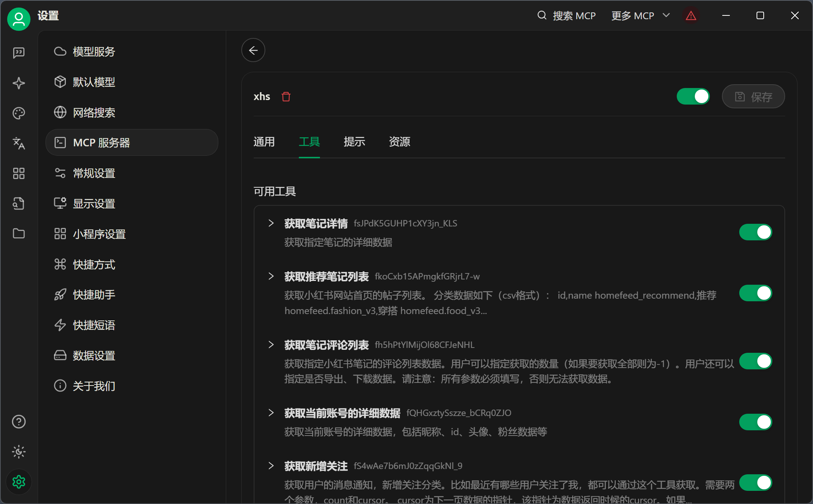Click the back arrow button
The width and height of the screenshot is (813, 504).
tap(253, 50)
